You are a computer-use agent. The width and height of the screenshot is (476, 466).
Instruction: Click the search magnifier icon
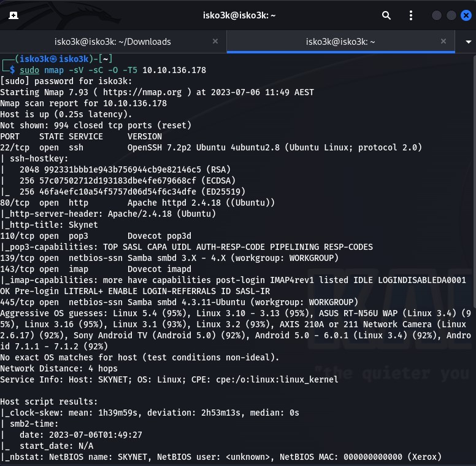(386, 15)
